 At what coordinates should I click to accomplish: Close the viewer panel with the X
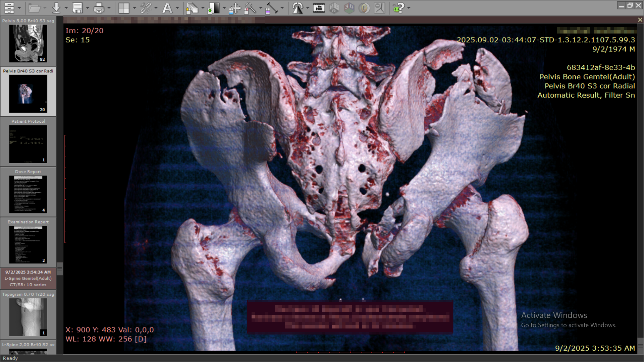pos(640,20)
